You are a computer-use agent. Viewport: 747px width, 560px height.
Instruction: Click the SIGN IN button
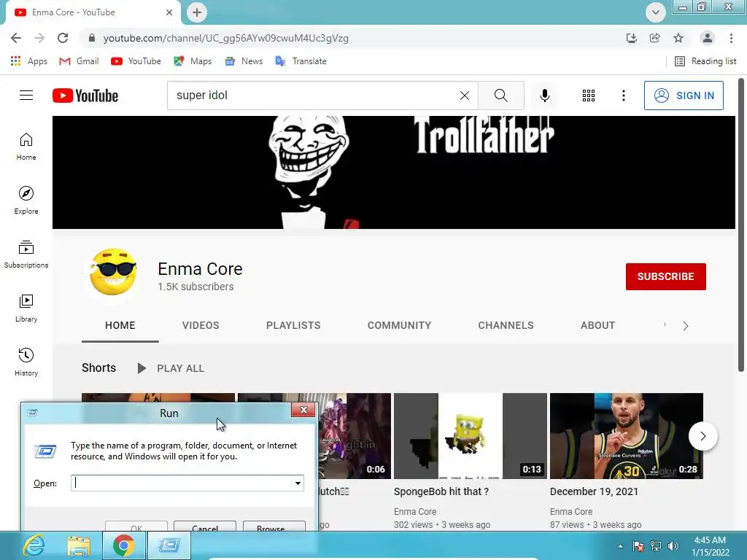[x=684, y=96]
